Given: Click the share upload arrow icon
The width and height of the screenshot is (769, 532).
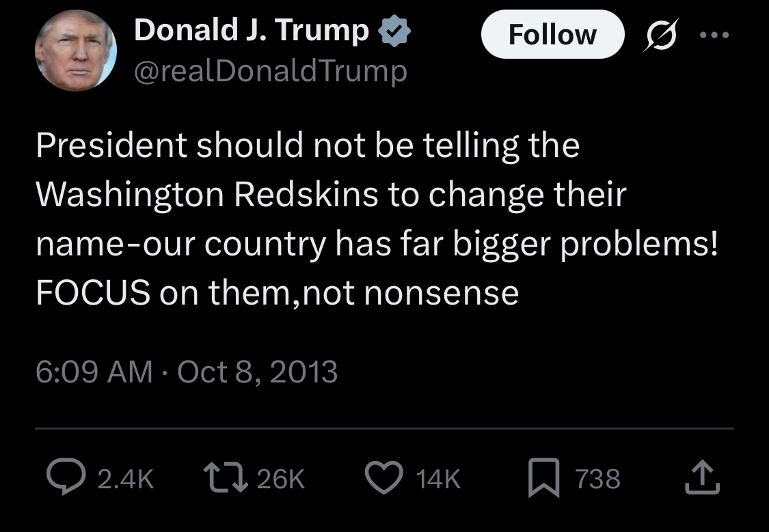Looking at the screenshot, I should tap(702, 477).
